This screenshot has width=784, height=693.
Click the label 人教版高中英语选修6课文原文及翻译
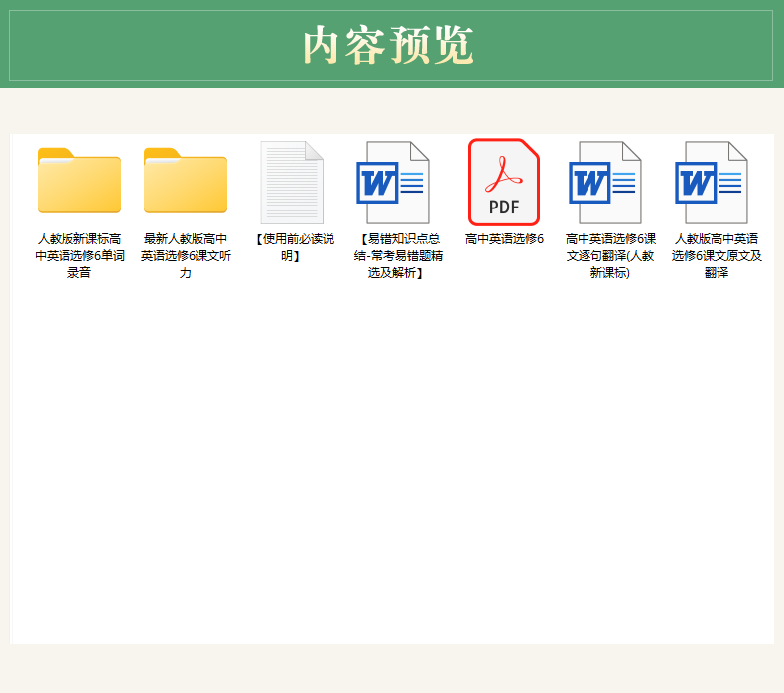tap(717, 256)
